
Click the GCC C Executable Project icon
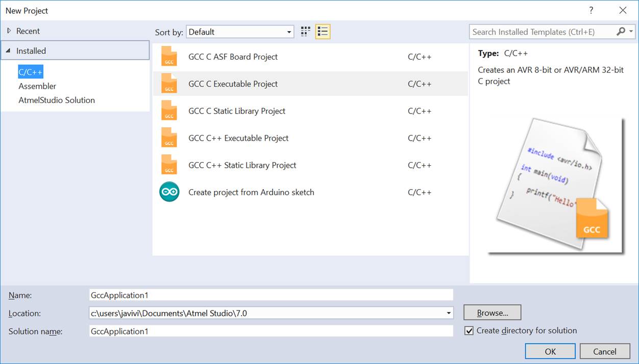pyautogui.click(x=169, y=84)
